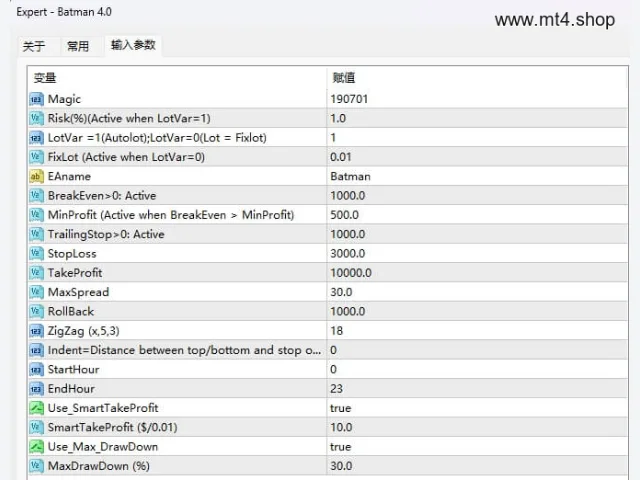Select the ZigZag value 18

tap(336, 331)
